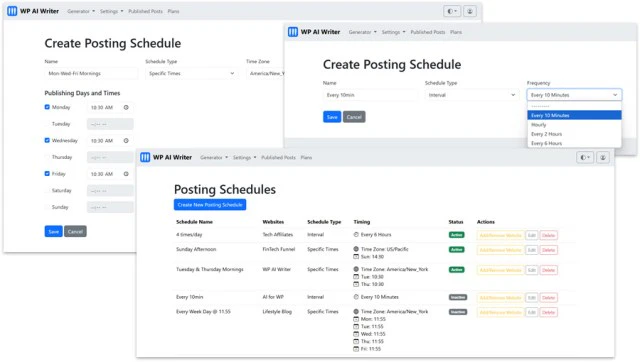This screenshot has height=362, width=640.
Task: Click clock icon beside Every 6 Hours
Action: tap(356, 235)
